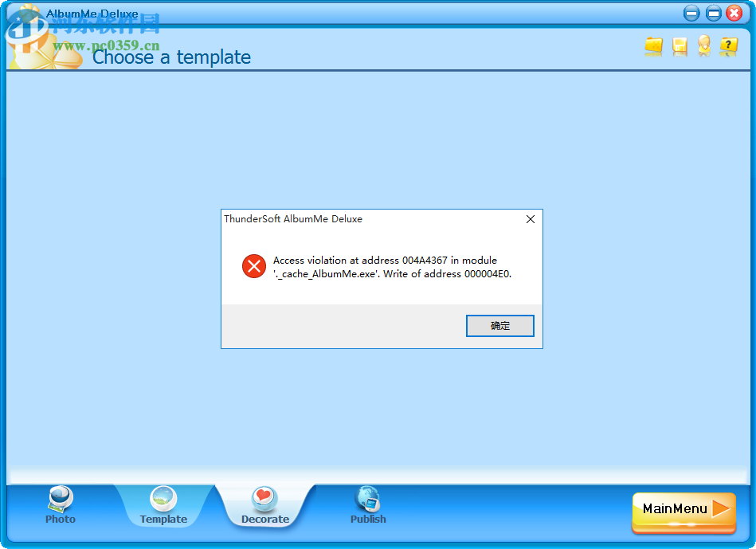The width and height of the screenshot is (756, 549).
Task: Switch to the Photo step
Action: coord(61,505)
